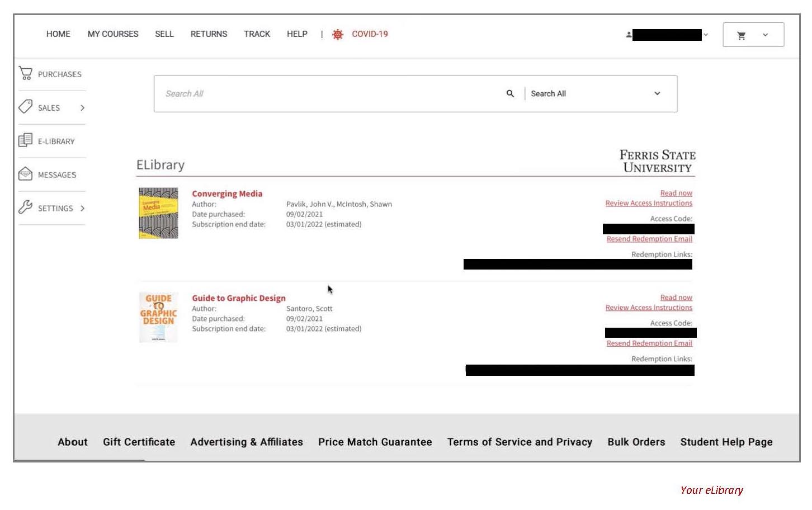Open the Search All category dropdown

596,93
